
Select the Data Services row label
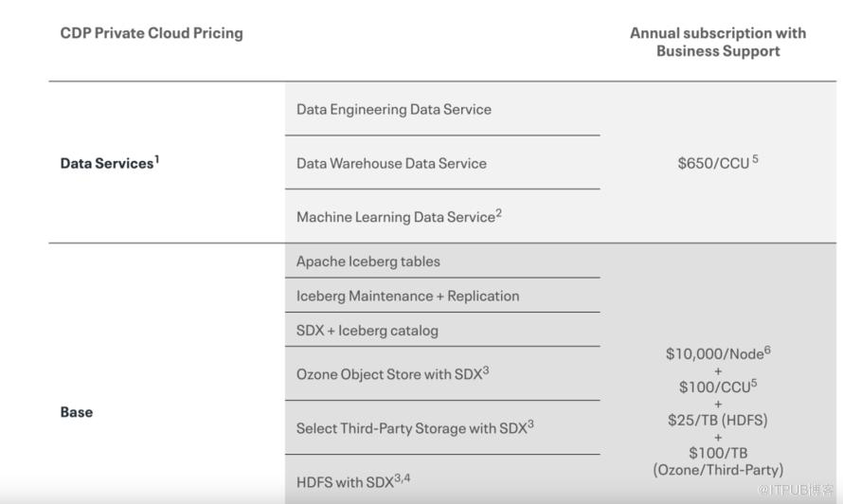pyautogui.click(x=106, y=164)
